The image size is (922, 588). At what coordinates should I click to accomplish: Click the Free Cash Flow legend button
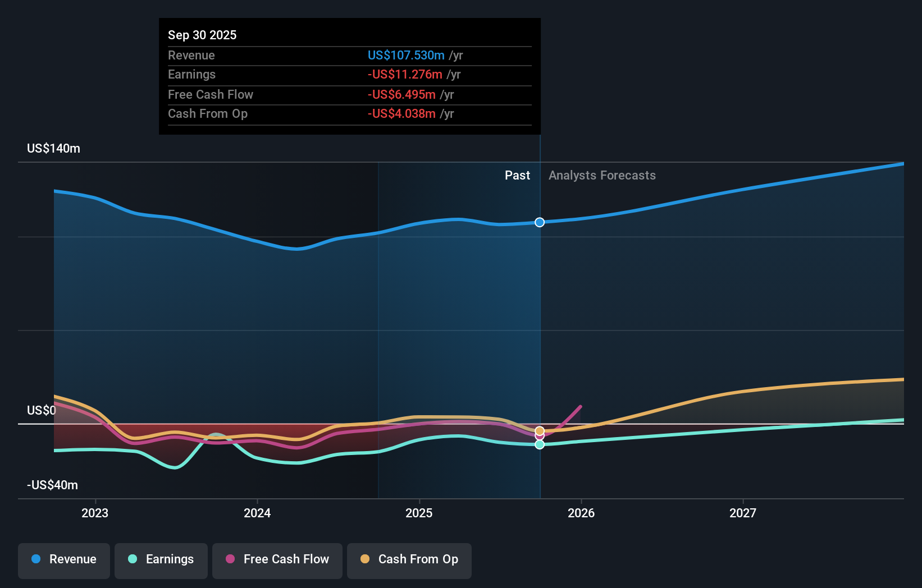(277, 559)
